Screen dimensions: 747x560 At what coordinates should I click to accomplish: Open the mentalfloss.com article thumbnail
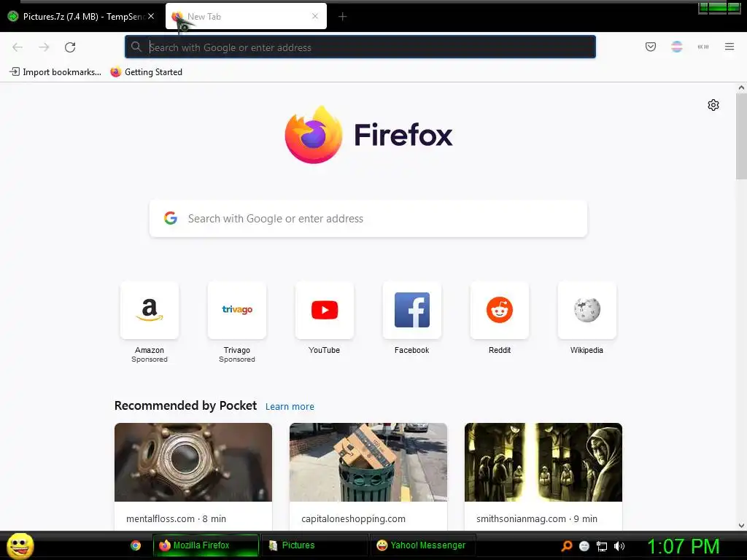point(193,462)
